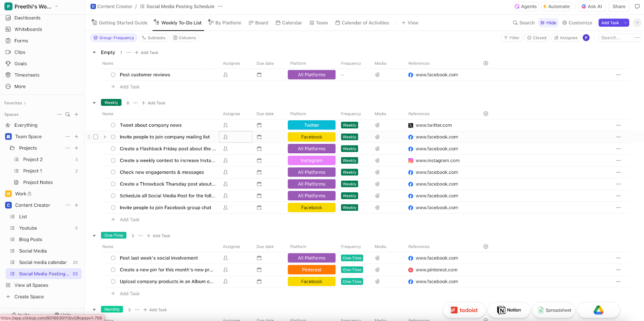
Task: Expand subtasks of Invite people to join company mailing list
Action: click(x=105, y=137)
